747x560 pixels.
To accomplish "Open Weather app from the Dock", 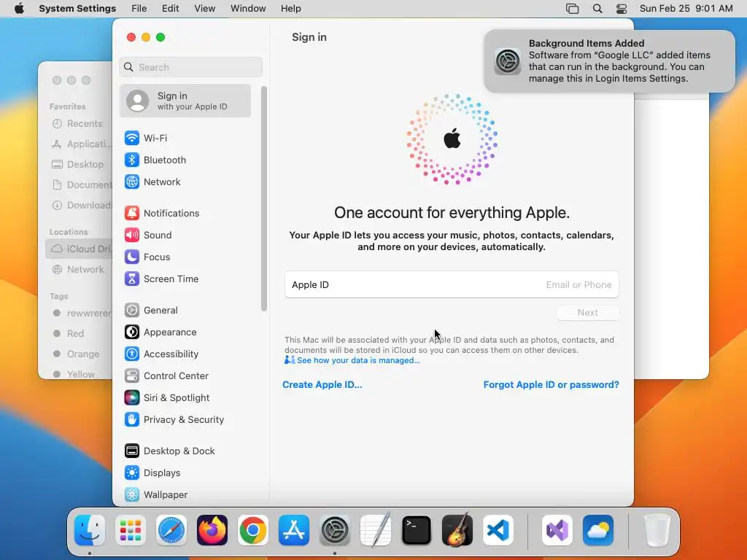I will tap(598, 530).
